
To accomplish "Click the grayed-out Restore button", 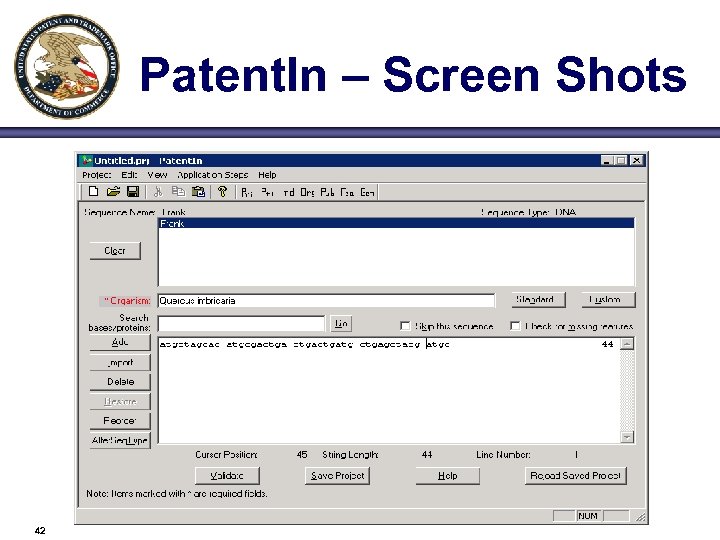I will pyautogui.click(x=120, y=401).
